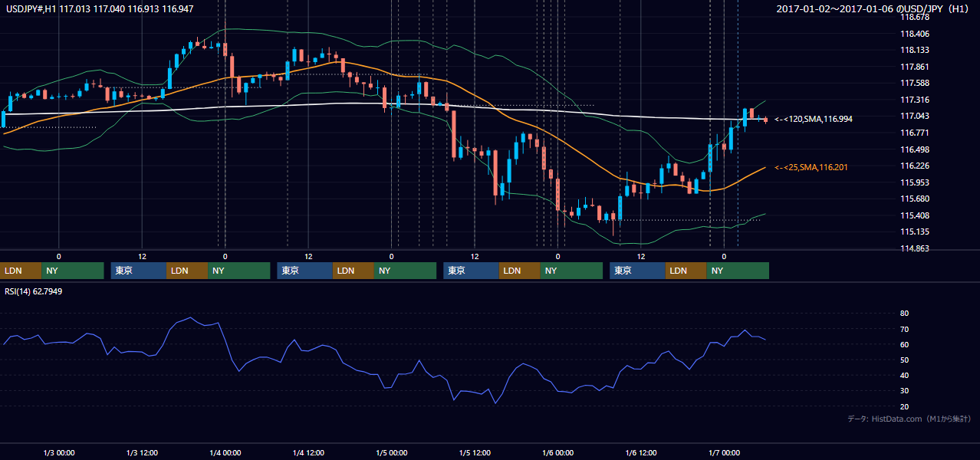Click the 1/3 00:00 time axis label
980x460 pixels.
click(x=58, y=452)
